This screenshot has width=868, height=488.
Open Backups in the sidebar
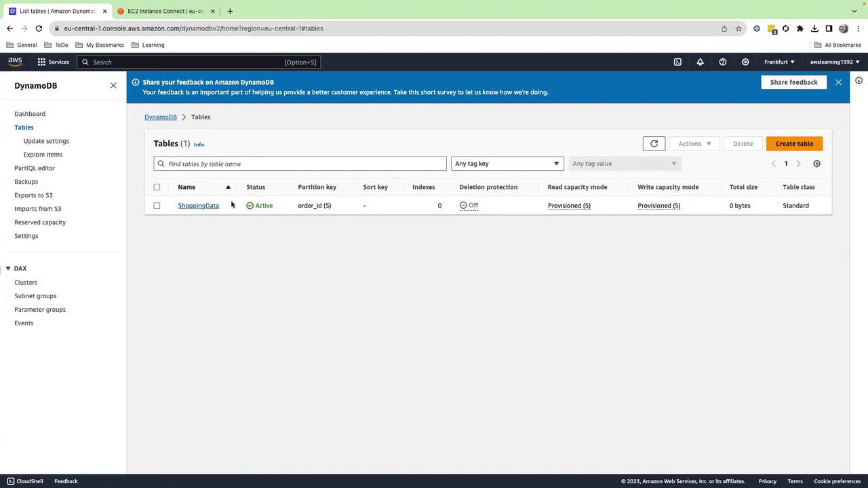coord(26,182)
